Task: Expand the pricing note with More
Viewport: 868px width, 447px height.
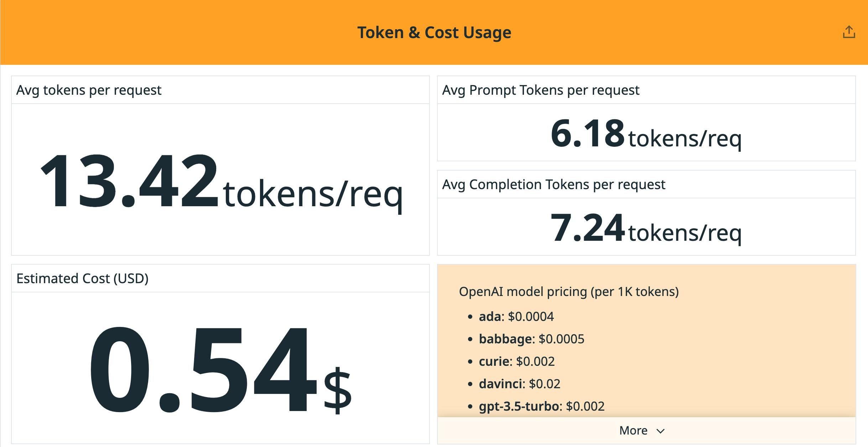Action: tap(633, 430)
